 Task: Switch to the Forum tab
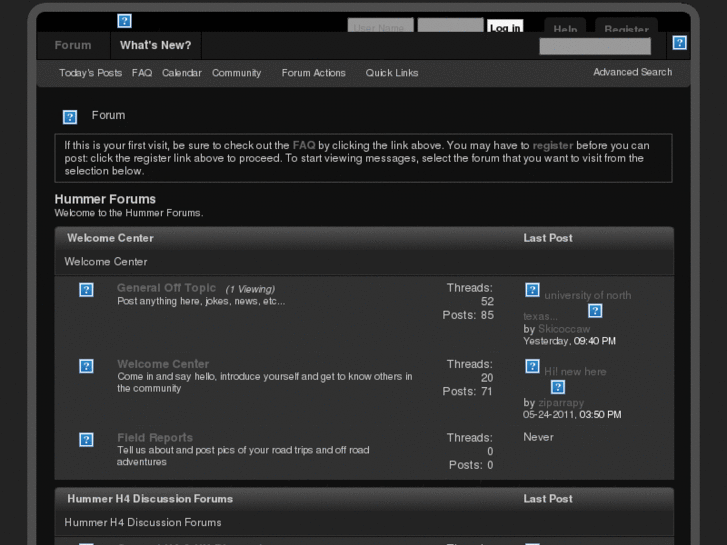click(x=73, y=45)
